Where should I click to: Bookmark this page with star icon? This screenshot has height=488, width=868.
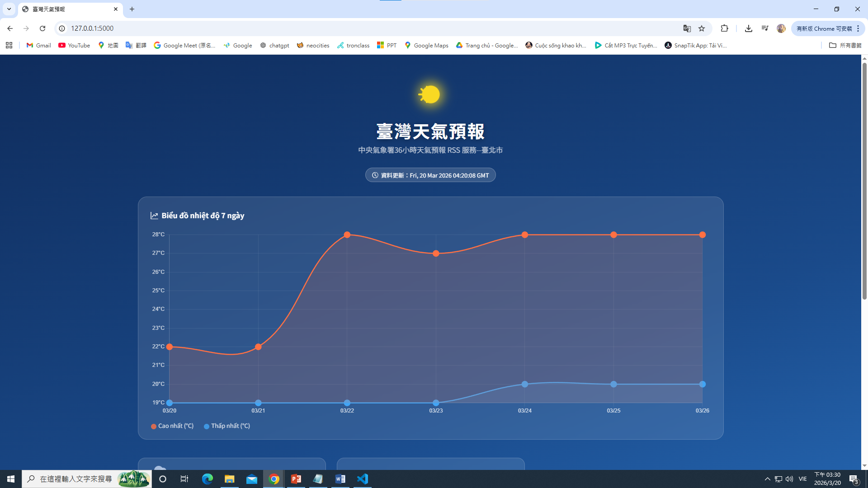[x=702, y=28]
